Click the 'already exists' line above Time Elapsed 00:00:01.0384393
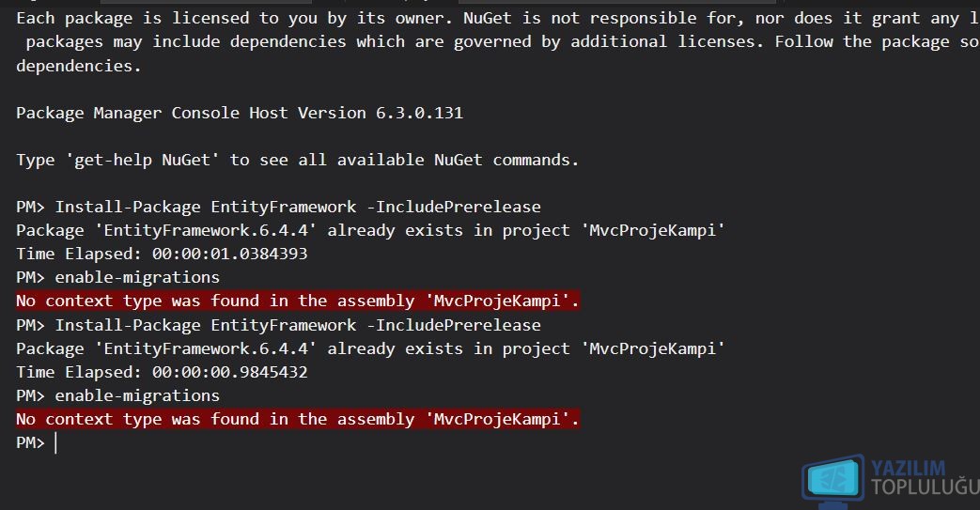980x510 pixels. tap(370, 231)
